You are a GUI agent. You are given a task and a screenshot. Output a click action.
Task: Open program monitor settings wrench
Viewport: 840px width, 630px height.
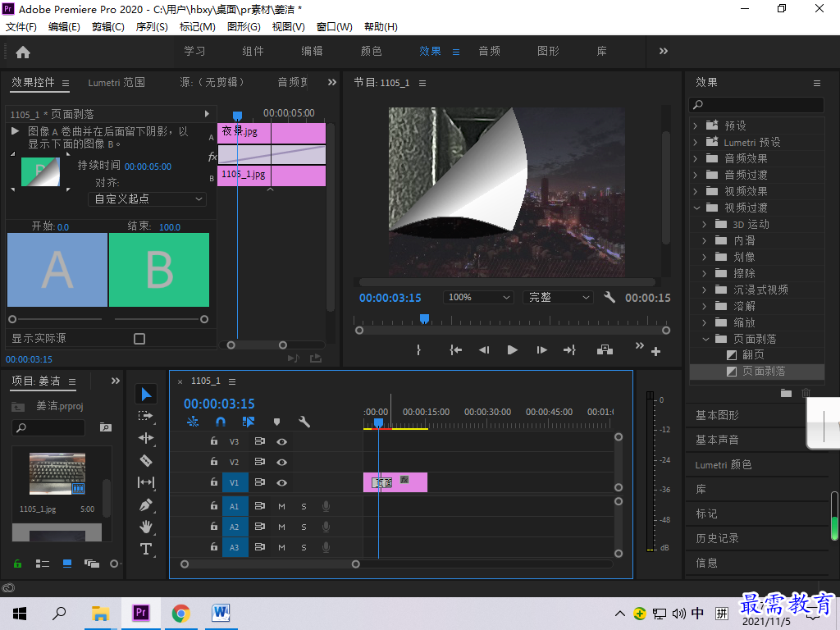pos(609,297)
